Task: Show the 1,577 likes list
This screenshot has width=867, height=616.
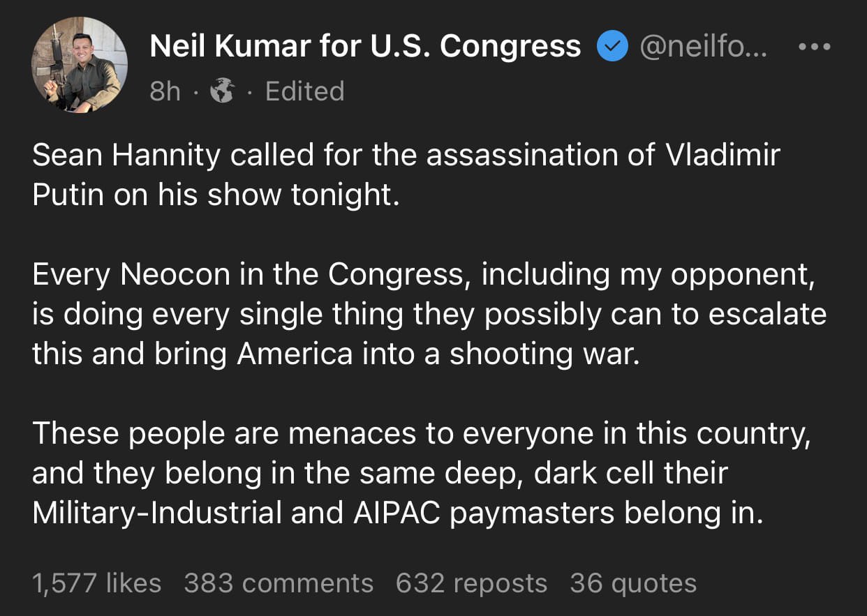Action: click(x=96, y=583)
